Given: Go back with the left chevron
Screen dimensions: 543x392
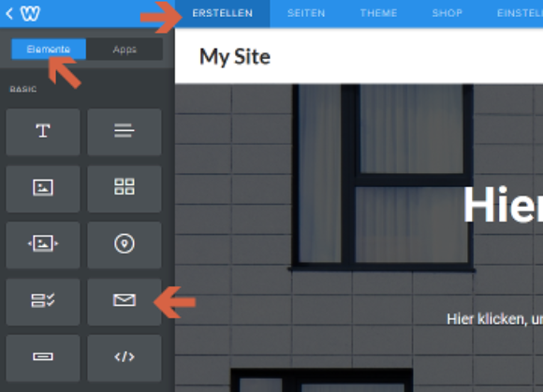Looking at the screenshot, I should 9,14.
